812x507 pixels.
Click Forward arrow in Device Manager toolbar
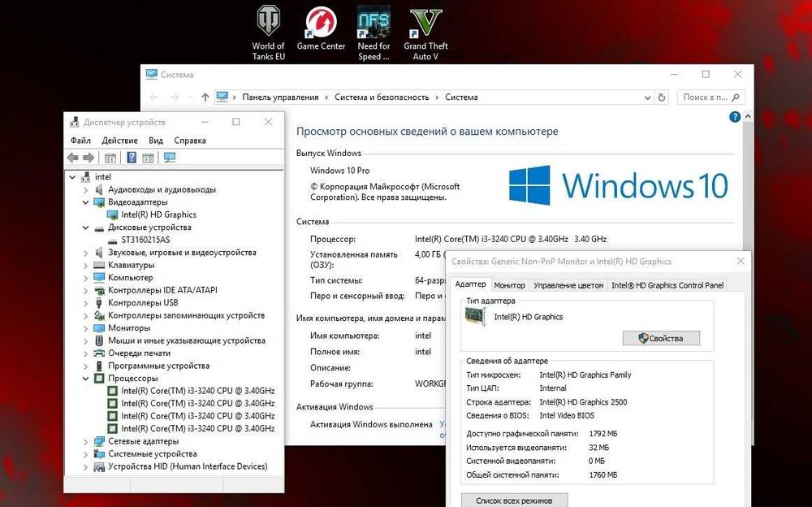click(x=89, y=158)
